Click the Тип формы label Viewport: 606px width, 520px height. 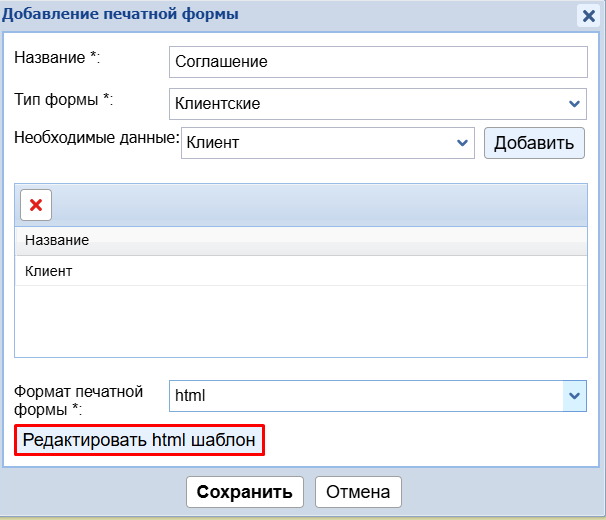click(x=64, y=99)
